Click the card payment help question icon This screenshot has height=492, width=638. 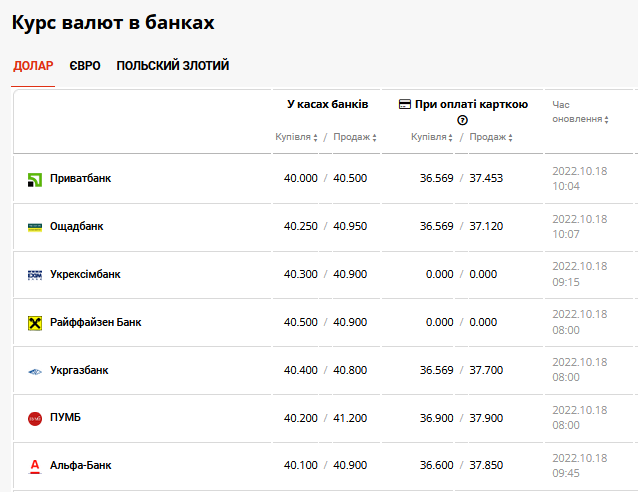point(462,120)
